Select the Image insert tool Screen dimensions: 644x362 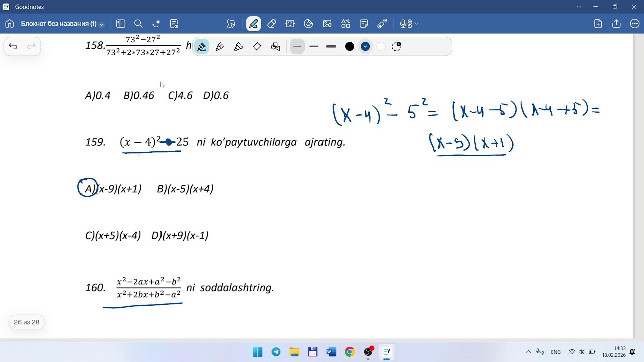point(327,24)
